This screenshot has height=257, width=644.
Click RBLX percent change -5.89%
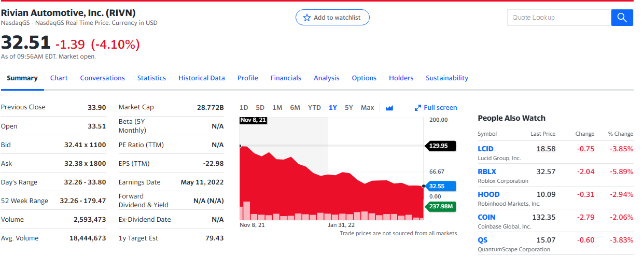point(621,172)
